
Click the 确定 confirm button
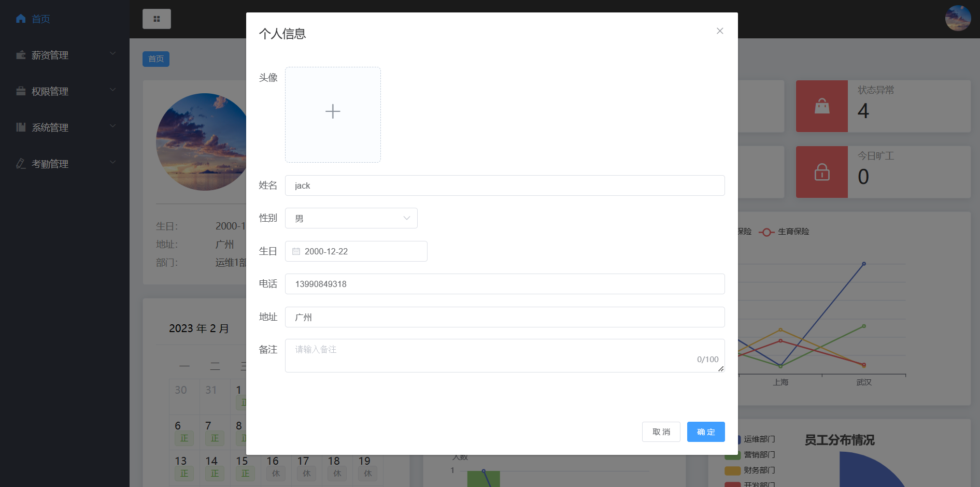[705, 432]
